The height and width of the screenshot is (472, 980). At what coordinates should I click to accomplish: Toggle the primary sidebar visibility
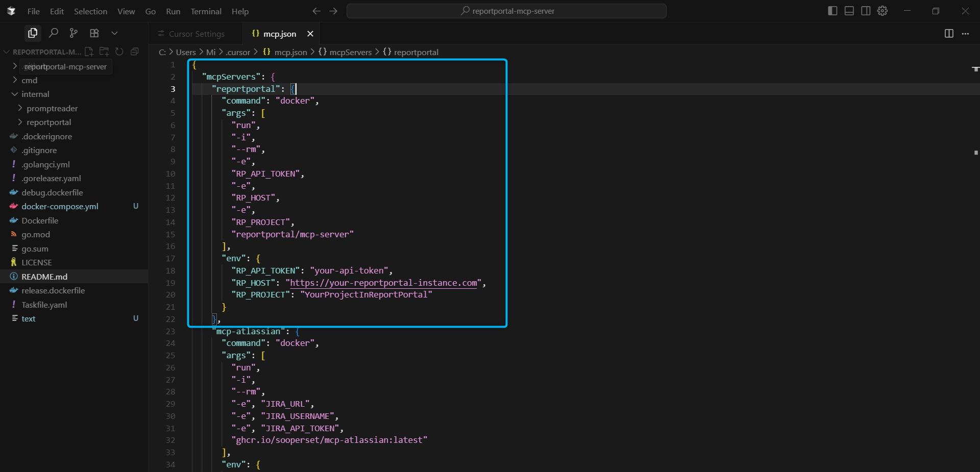tap(832, 11)
